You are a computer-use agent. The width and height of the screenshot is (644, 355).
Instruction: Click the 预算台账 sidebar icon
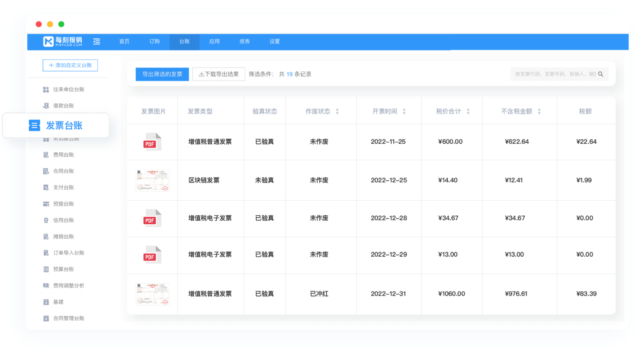(x=46, y=269)
